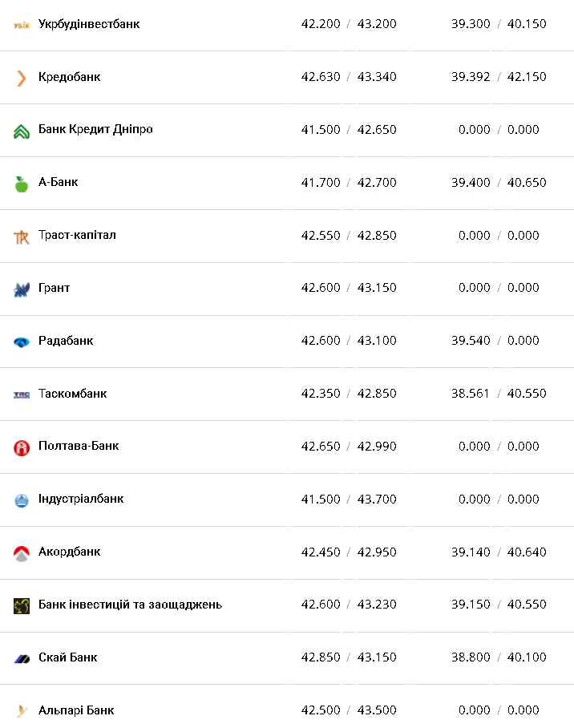Screen dimensions: 574x728
Task: Open the Альпарі Банк link
Action: click(x=76, y=710)
